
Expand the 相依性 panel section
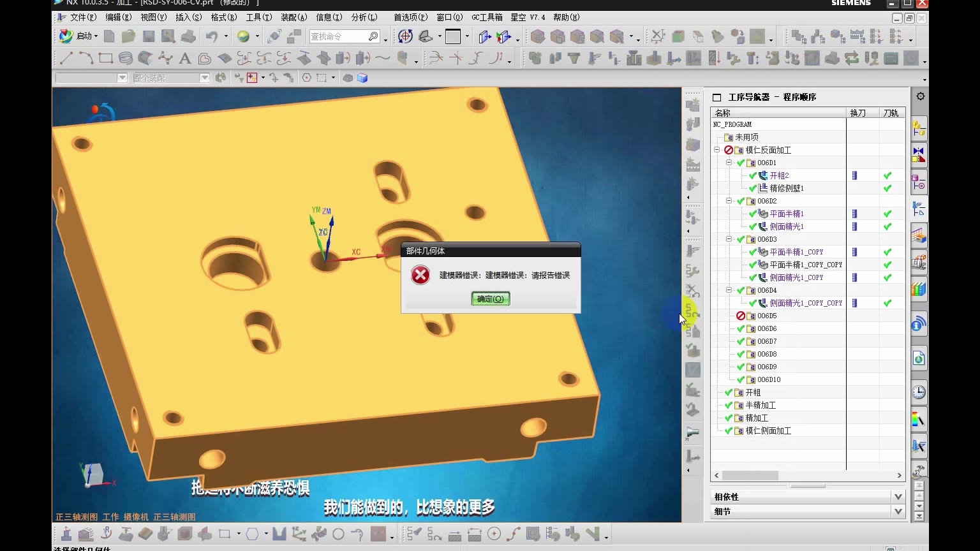point(898,497)
